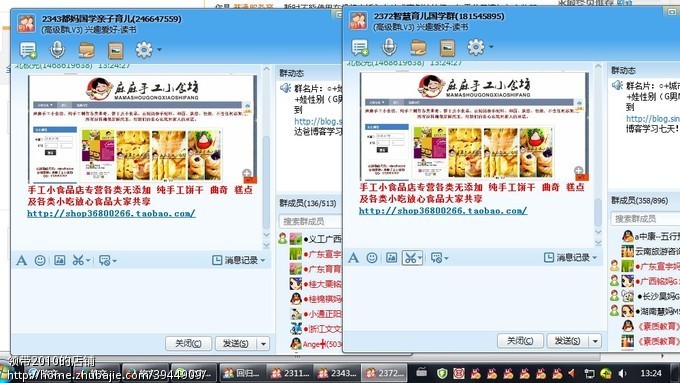
Task: Expand 消息记录 dropdown arrow in 2372 window
Action: click(595, 258)
